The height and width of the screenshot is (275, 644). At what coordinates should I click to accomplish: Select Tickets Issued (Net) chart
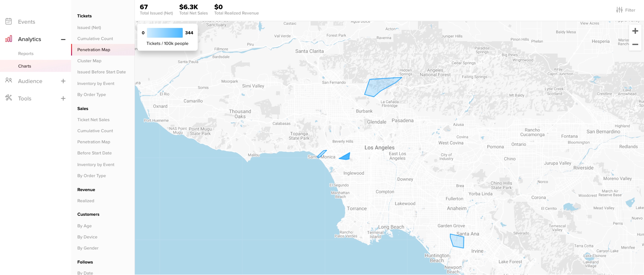point(89,27)
